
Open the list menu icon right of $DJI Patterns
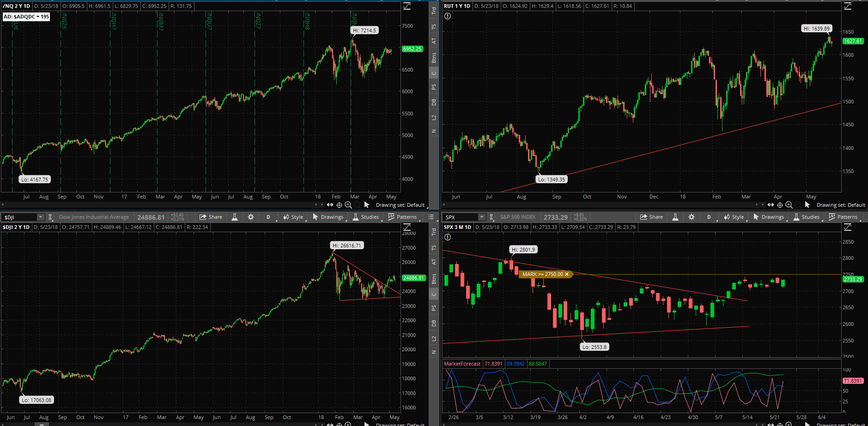coord(431,217)
